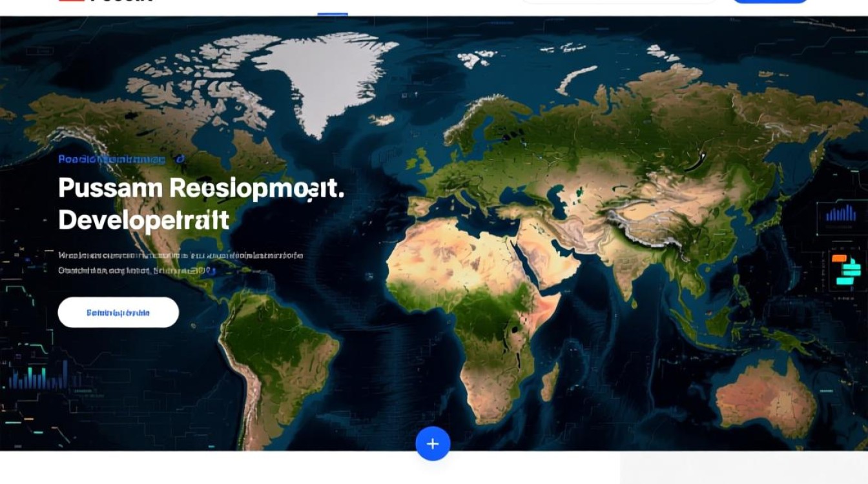Open the blue bar chart widget on the right
Image resolution: width=868 pixels, height=484 pixels.
pos(841,214)
